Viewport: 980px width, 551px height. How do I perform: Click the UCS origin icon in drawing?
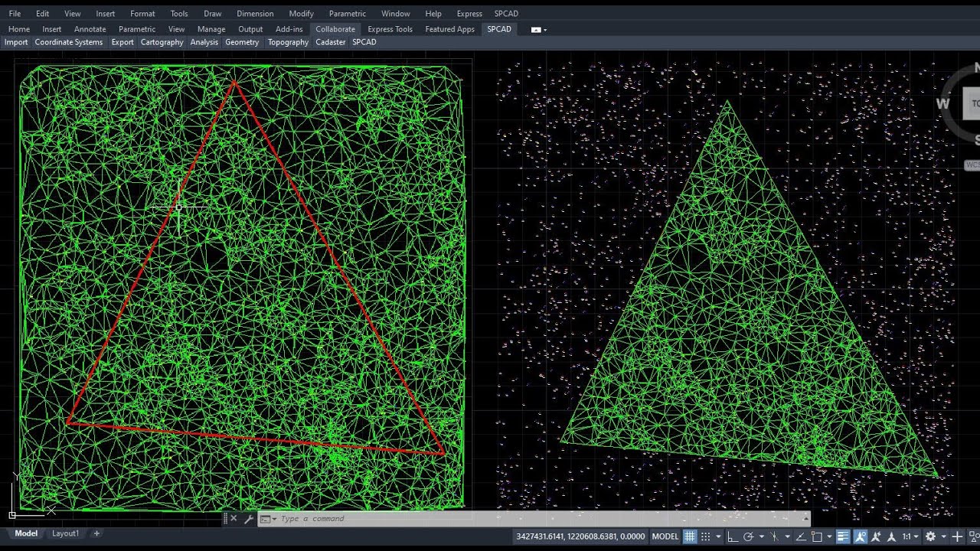point(12,514)
